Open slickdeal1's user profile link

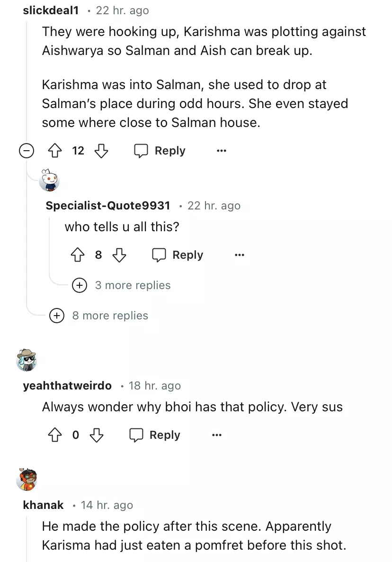click(51, 10)
